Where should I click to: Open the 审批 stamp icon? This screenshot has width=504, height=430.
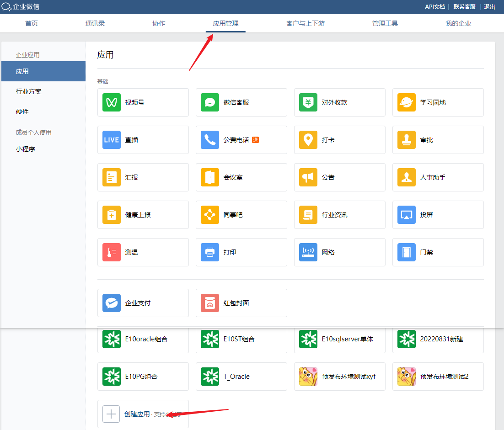(407, 140)
